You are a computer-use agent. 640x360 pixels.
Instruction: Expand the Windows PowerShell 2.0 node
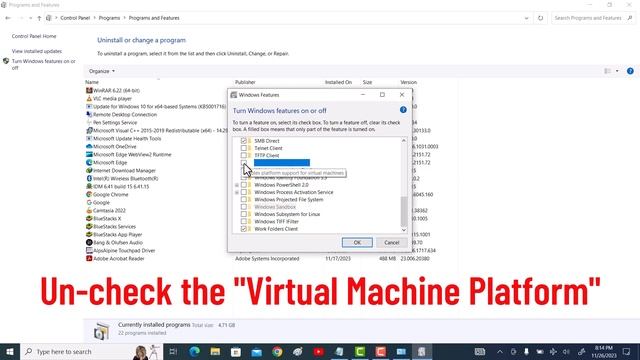coord(237,185)
